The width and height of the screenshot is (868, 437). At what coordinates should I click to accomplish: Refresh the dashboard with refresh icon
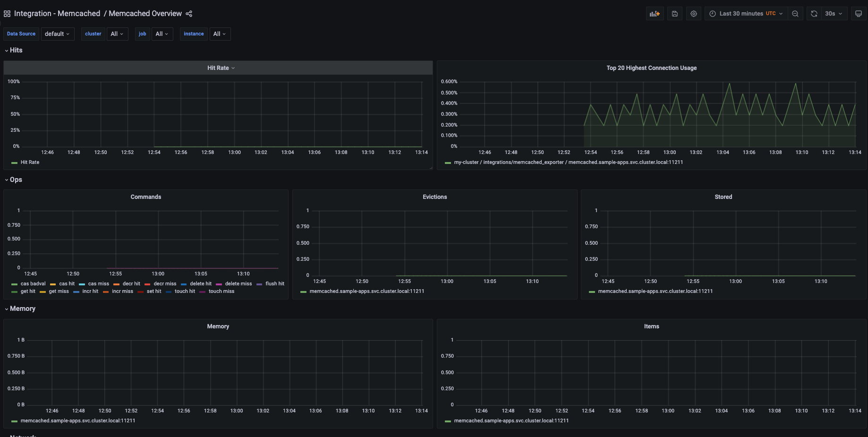pyautogui.click(x=813, y=13)
